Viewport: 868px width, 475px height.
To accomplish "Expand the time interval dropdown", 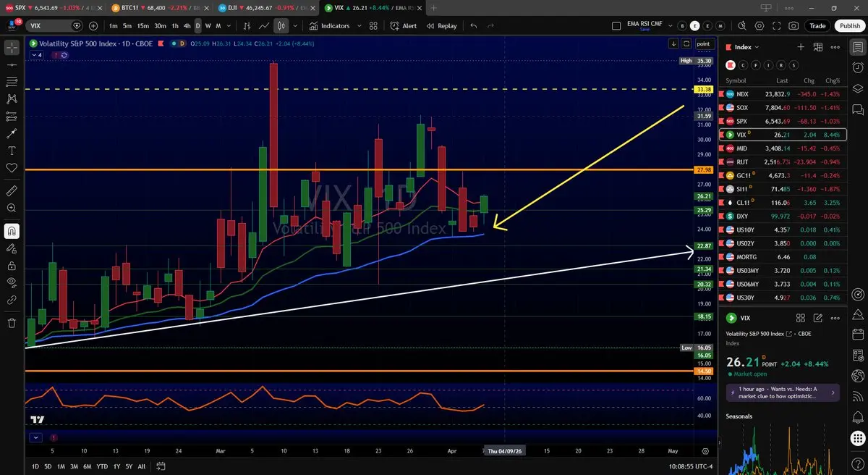I will point(229,26).
